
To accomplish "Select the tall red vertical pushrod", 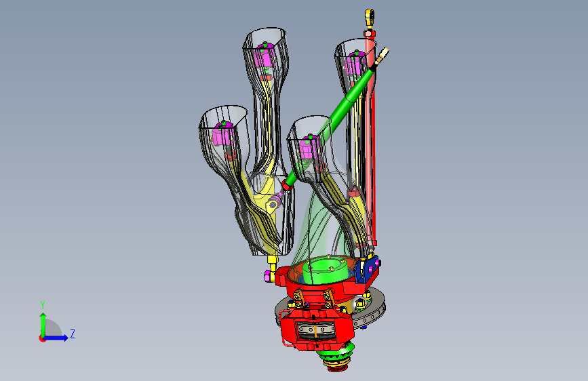I will tap(370, 139).
